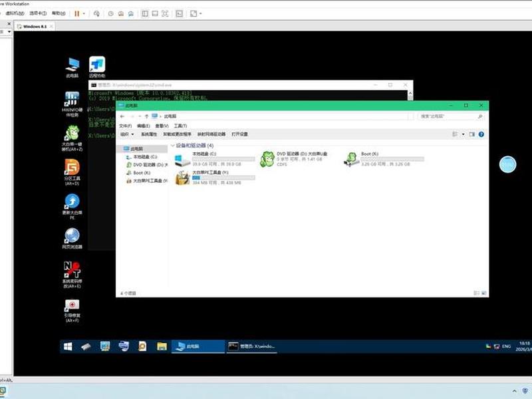Select the HWiNFO hardware detection desktop icon

[x=72, y=104]
